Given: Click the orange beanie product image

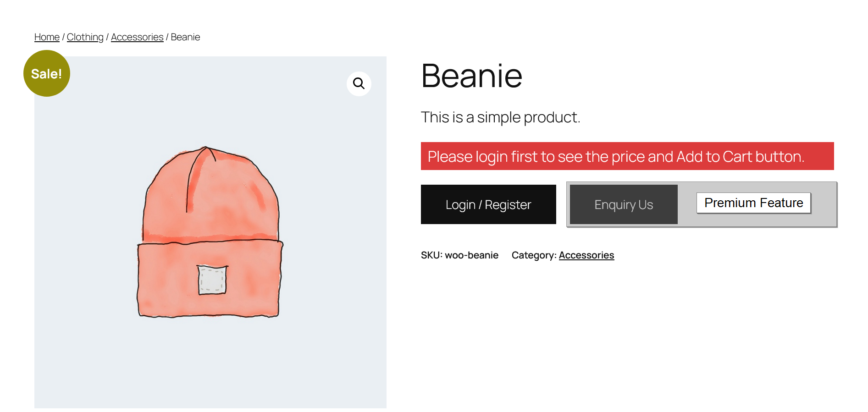Looking at the screenshot, I should (x=210, y=232).
